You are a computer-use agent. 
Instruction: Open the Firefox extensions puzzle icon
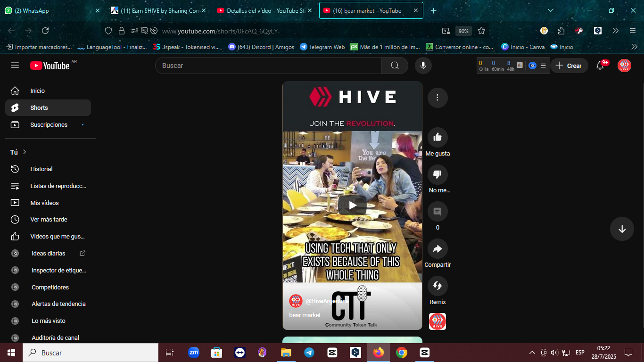click(561, 31)
